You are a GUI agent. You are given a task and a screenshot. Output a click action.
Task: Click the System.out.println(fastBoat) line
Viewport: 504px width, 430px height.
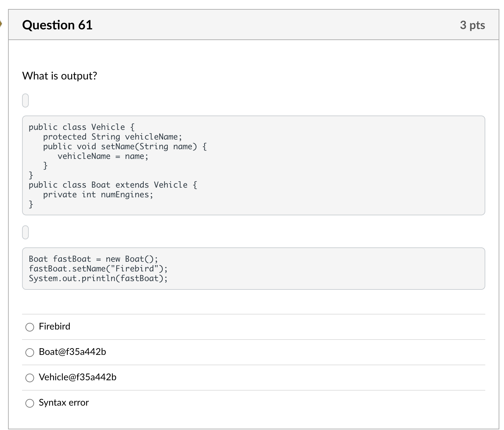(x=98, y=278)
